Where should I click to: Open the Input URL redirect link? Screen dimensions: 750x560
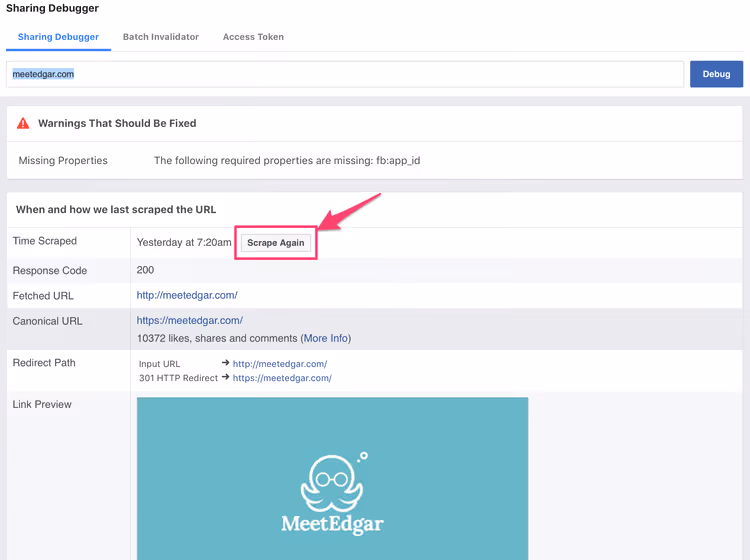pos(280,364)
